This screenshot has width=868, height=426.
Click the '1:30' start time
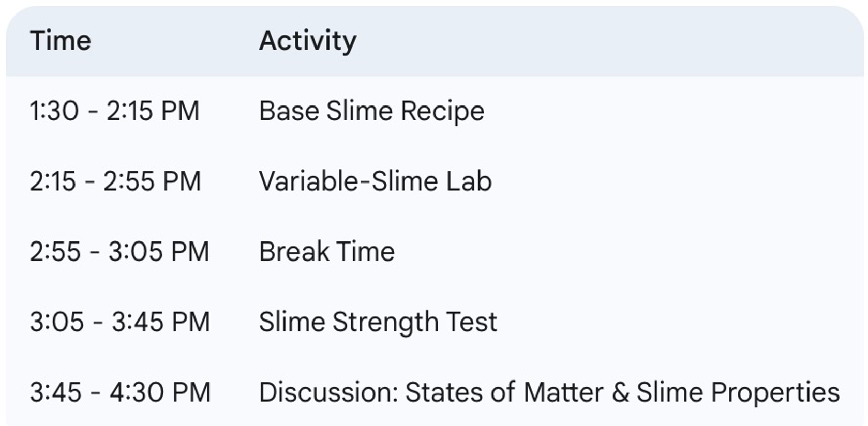coord(54,111)
